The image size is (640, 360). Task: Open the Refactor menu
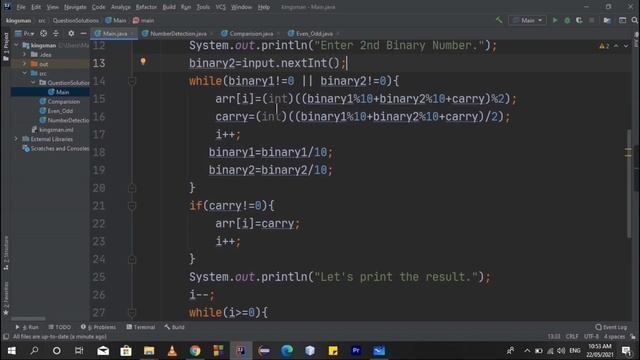coord(146,7)
